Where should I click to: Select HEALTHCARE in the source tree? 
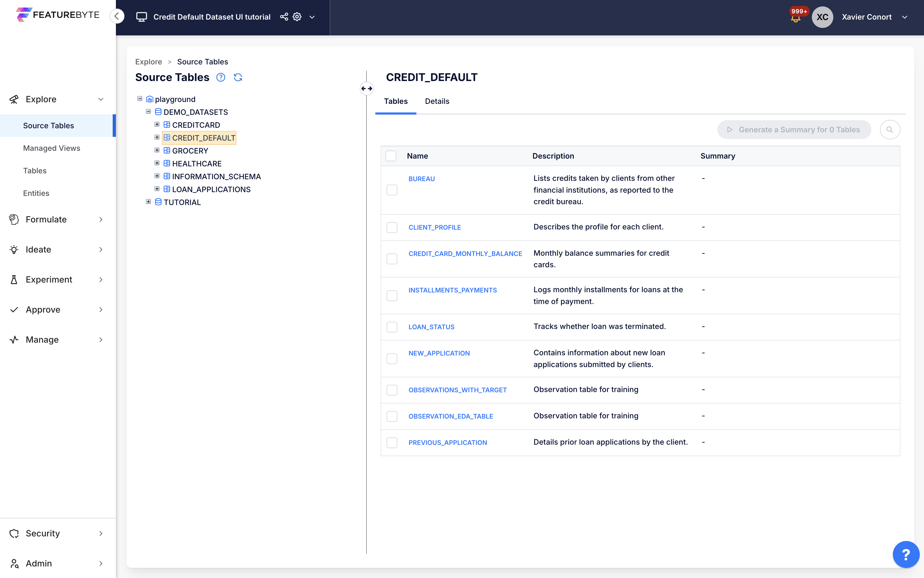[196, 164]
